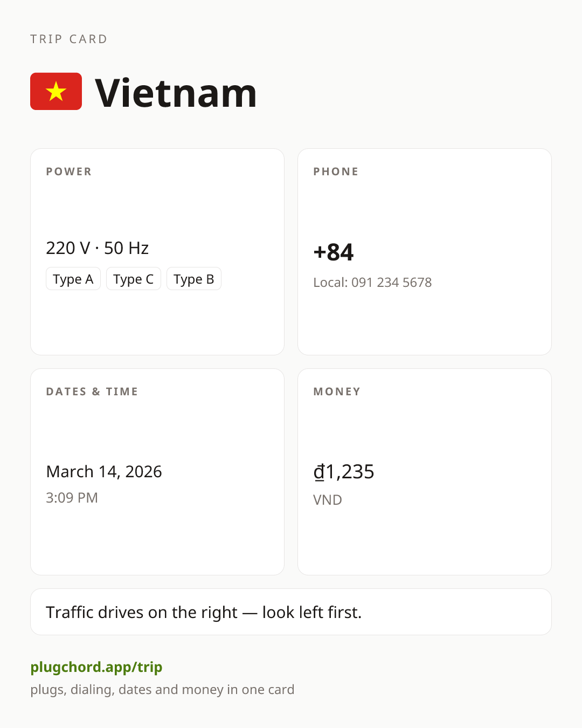Open the plugchord.app/trip link
This screenshot has width=582, height=728.
click(96, 667)
